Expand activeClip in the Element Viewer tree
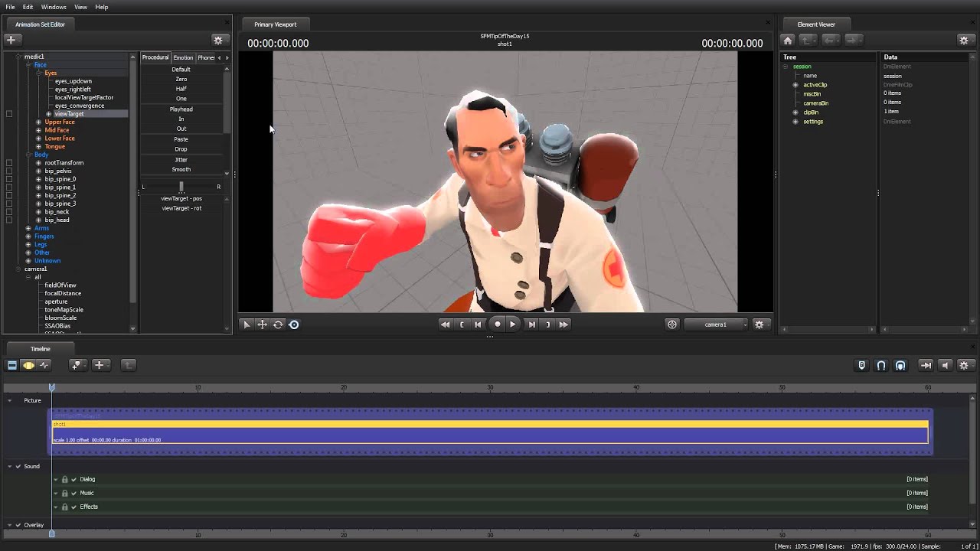980x551 pixels. pyautogui.click(x=795, y=85)
